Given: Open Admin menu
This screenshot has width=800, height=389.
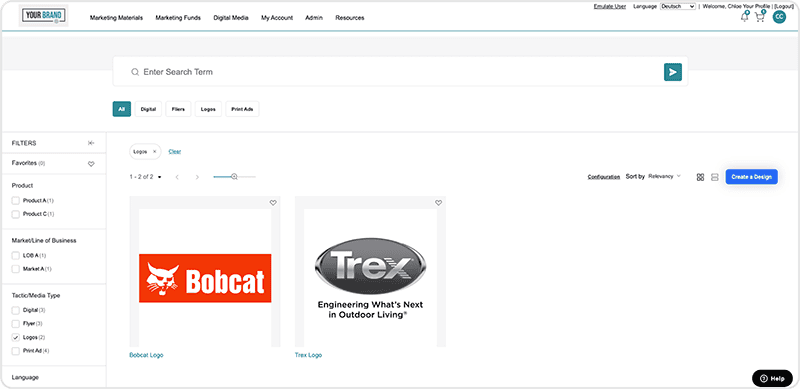Looking at the screenshot, I should click(x=314, y=18).
